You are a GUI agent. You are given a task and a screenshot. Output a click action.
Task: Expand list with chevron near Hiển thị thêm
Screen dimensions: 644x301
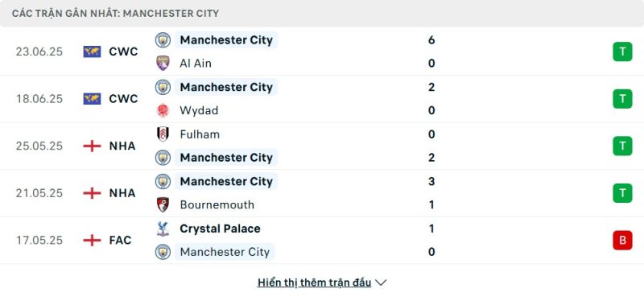click(381, 282)
